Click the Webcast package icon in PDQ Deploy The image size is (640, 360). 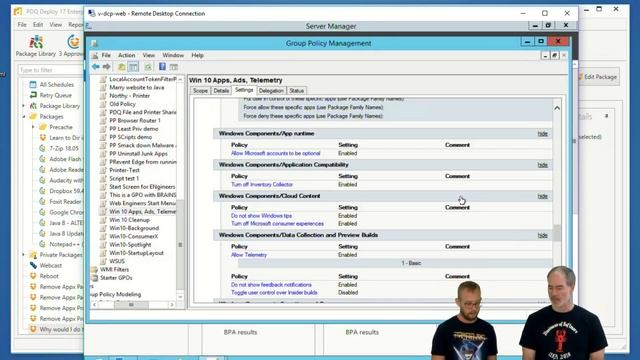point(33,265)
